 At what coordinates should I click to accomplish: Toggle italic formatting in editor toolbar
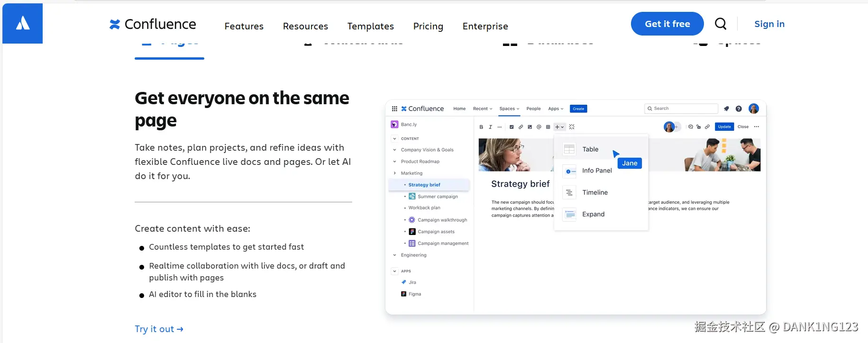(x=490, y=127)
